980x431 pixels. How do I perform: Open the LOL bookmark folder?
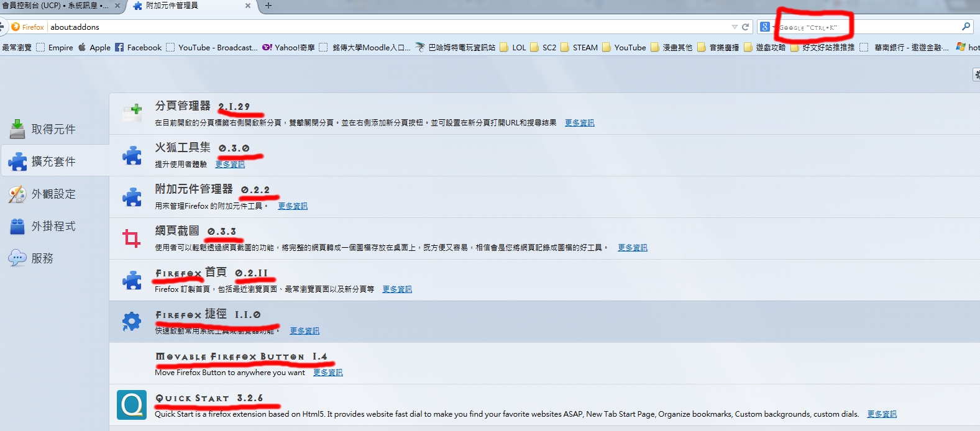click(x=513, y=47)
